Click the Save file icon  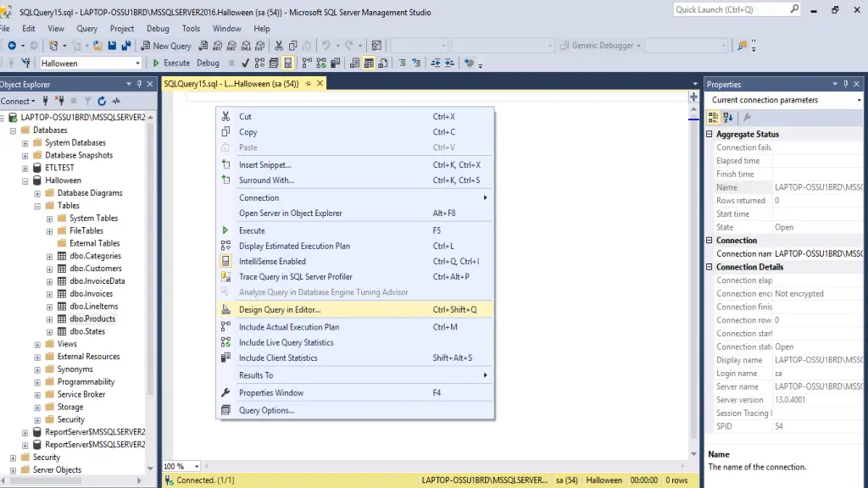tap(113, 46)
